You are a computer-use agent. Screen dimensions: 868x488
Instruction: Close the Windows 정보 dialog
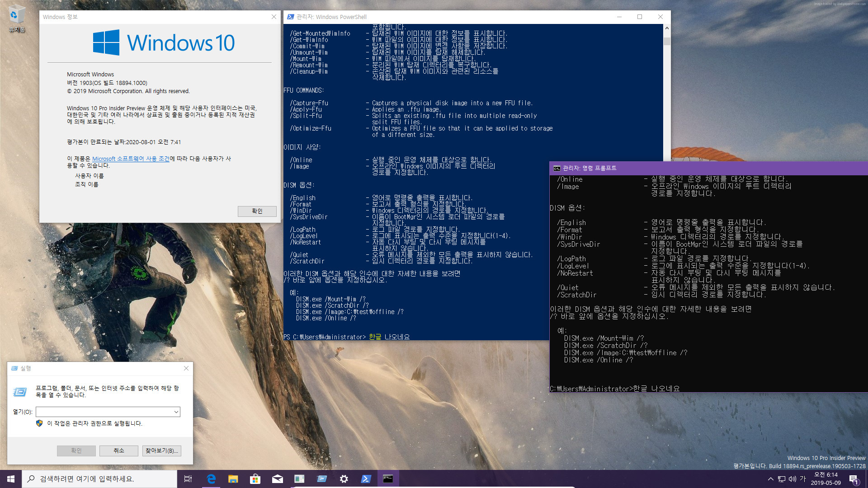pos(274,17)
